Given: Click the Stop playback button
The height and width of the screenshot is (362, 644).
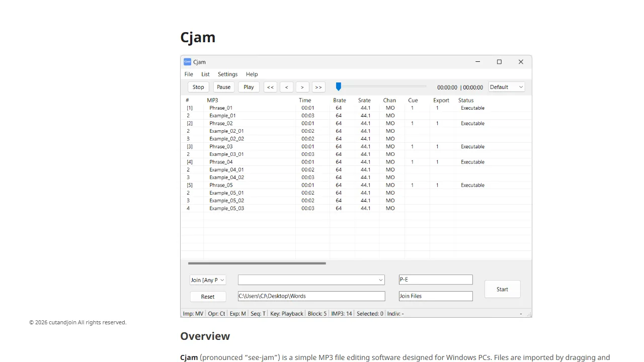Looking at the screenshot, I should click(x=198, y=86).
